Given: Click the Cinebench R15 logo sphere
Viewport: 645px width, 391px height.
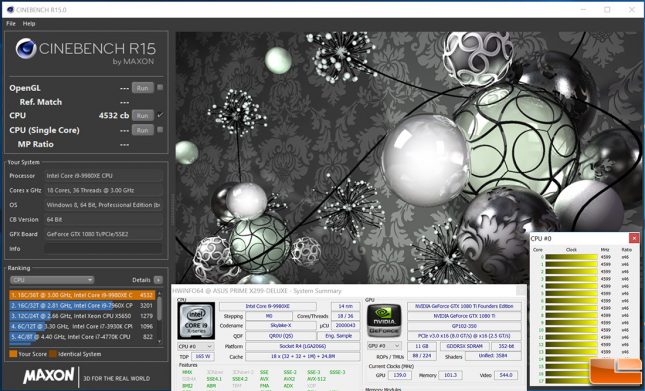Looking at the screenshot, I should (26, 49).
